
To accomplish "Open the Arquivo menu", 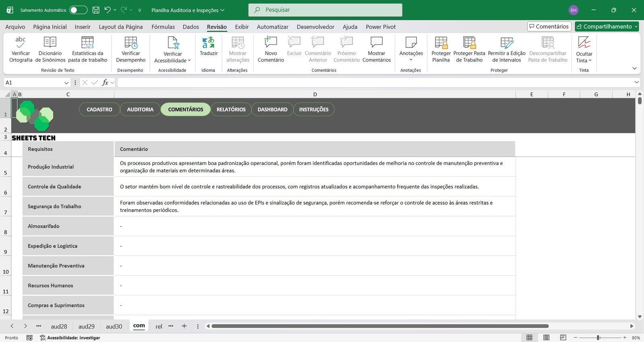I will coord(15,27).
